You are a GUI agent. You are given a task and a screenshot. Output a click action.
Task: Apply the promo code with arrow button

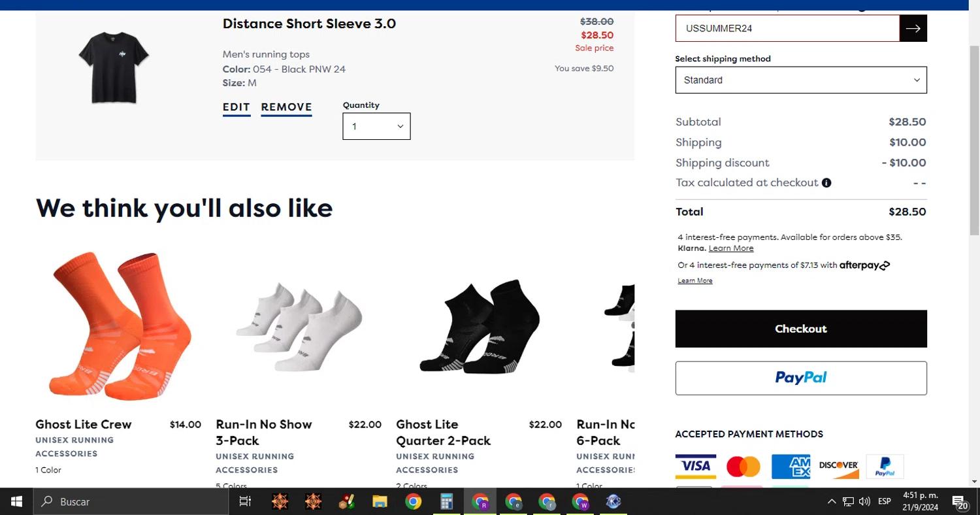tap(913, 28)
